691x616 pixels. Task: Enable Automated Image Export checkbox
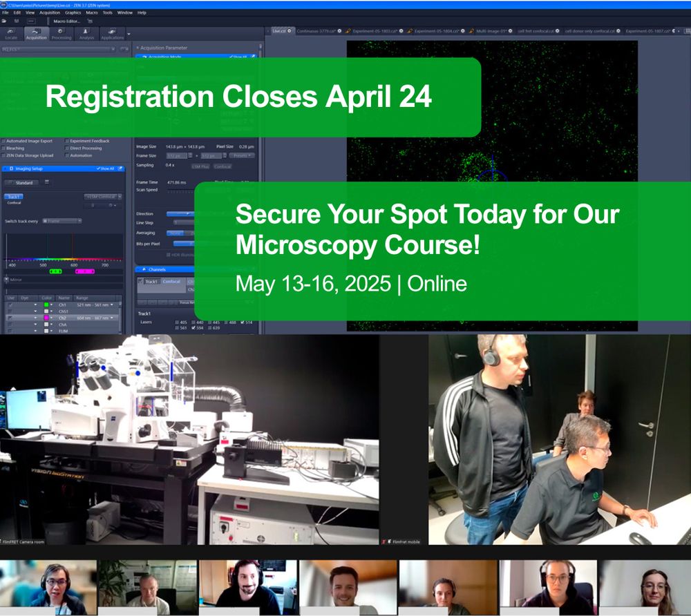coord(4,142)
